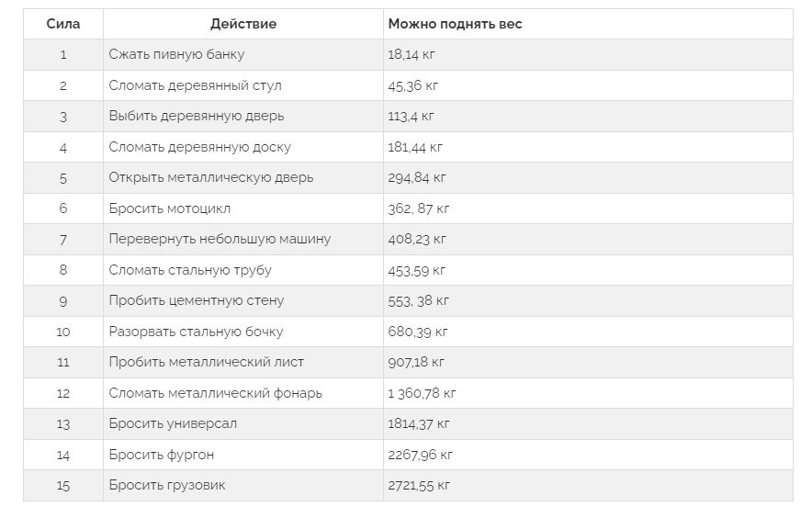This screenshot has height=518, width=812.
Task: Click the "Можно поднять вес" header
Action: 456,24
